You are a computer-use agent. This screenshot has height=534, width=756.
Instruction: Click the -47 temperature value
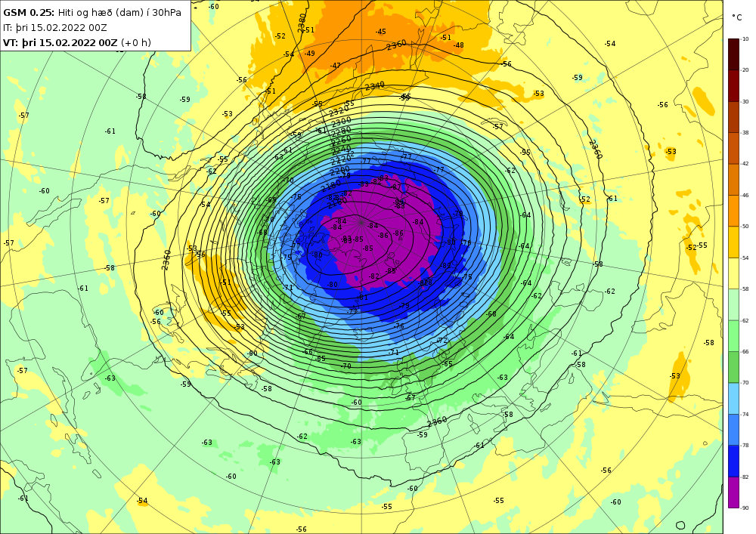[336, 66]
